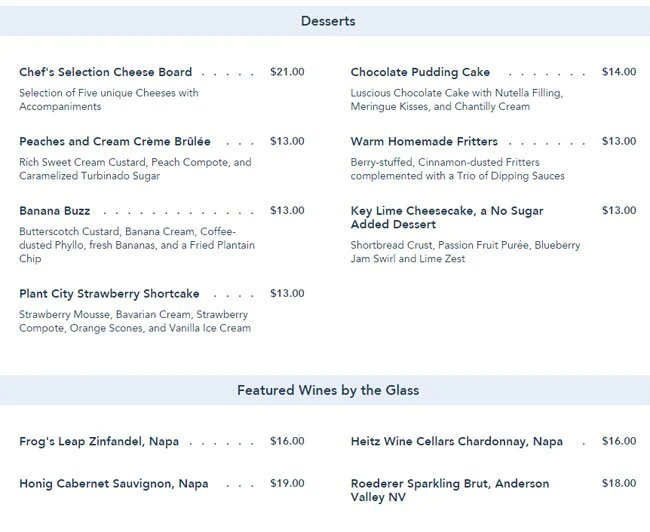Click the Warm Homemade Fritters description text

tap(457, 169)
